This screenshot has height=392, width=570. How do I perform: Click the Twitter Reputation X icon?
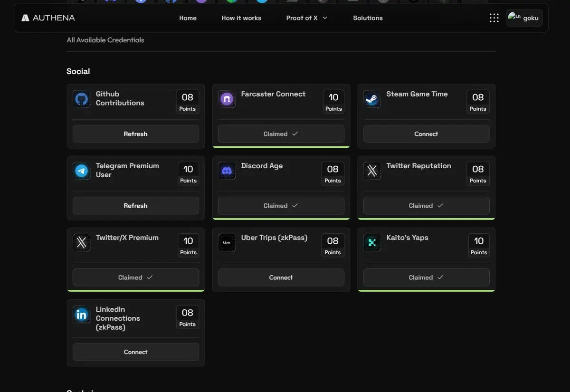[x=372, y=171]
